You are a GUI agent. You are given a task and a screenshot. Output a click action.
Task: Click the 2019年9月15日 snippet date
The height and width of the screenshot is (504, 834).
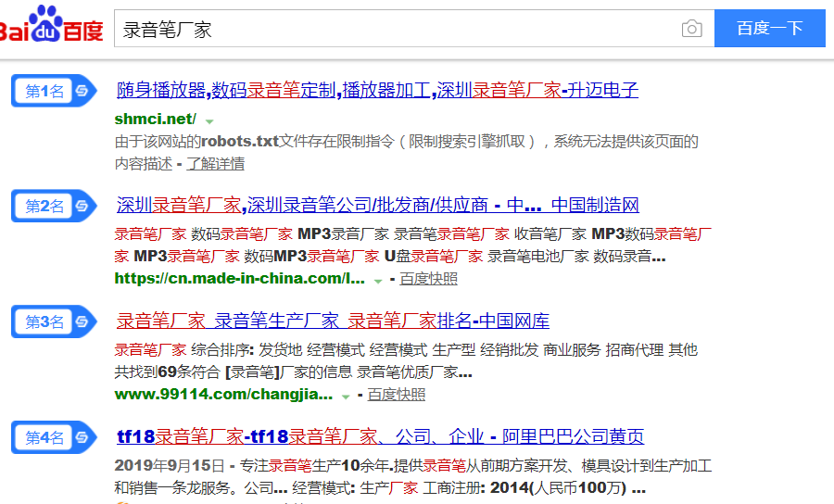tap(170, 466)
